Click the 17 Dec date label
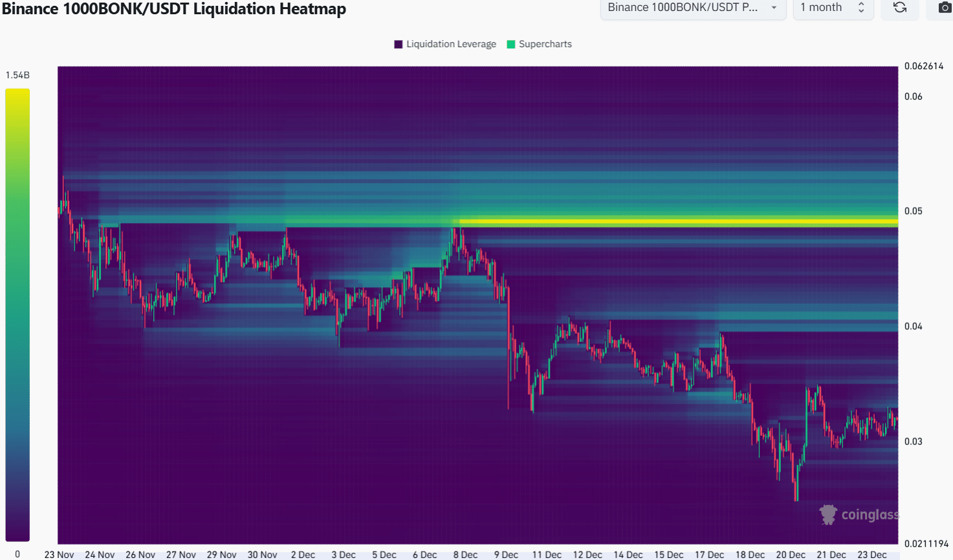The height and width of the screenshot is (560, 953). 709,555
